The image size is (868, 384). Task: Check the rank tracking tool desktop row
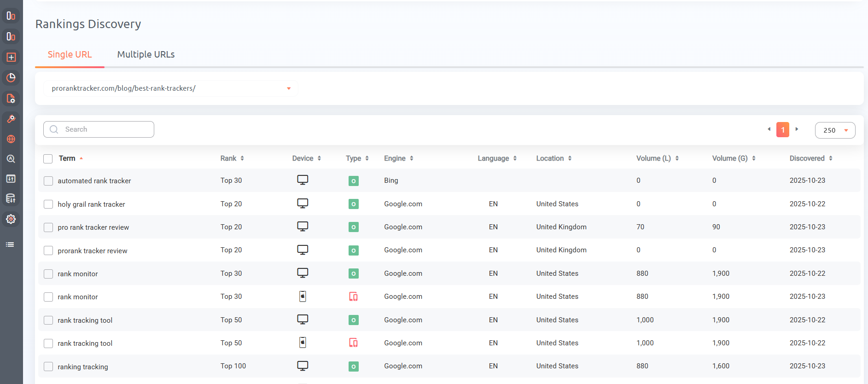48,320
